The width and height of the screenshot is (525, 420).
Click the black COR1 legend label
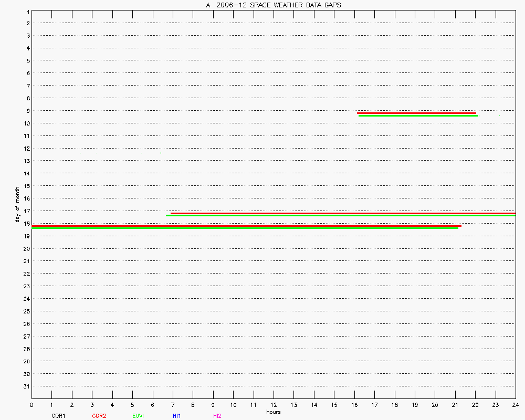58,416
